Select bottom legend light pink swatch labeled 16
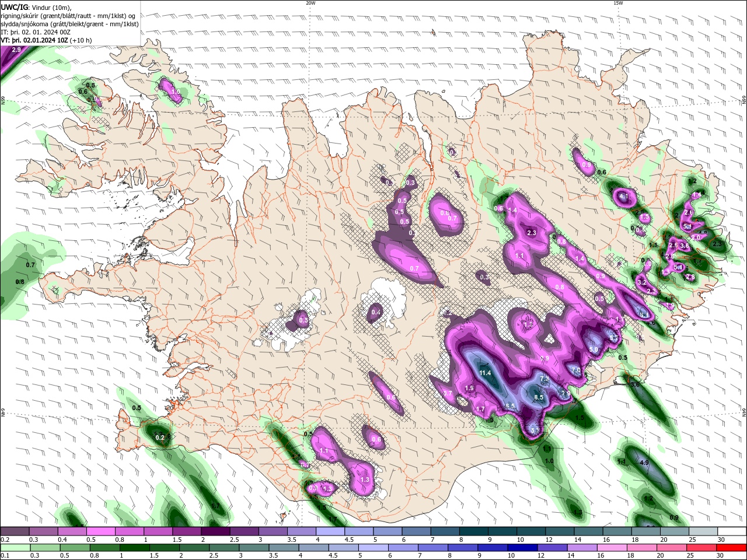This screenshot has height=560, width=747. point(613,548)
